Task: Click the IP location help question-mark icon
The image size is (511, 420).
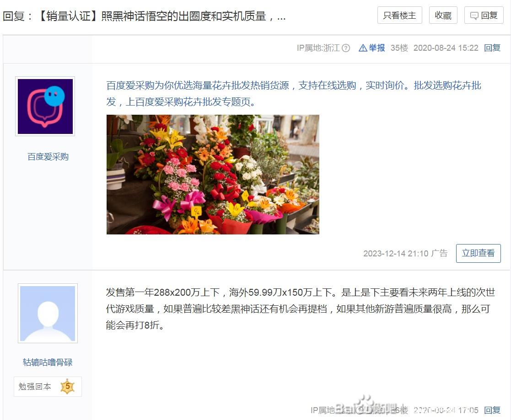Action: tap(346, 48)
